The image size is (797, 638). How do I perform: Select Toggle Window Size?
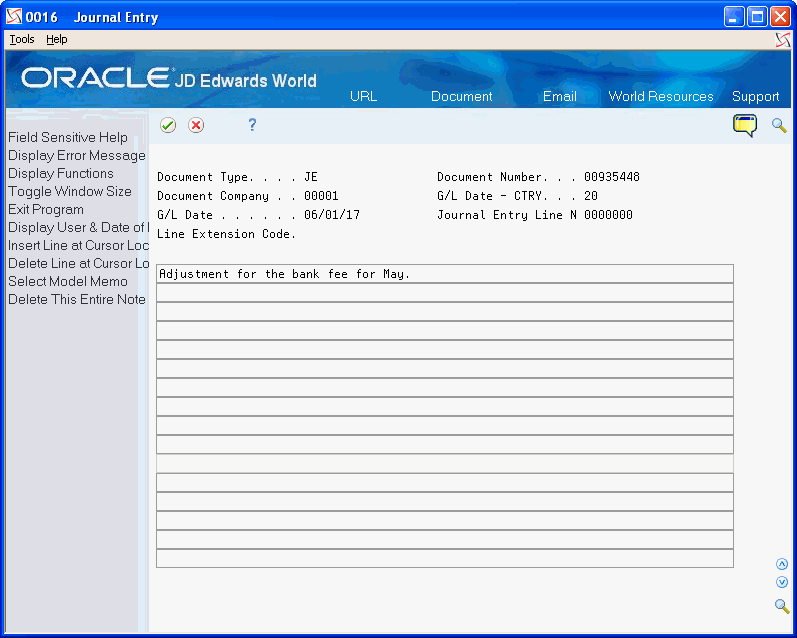click(x=70, y=191)
